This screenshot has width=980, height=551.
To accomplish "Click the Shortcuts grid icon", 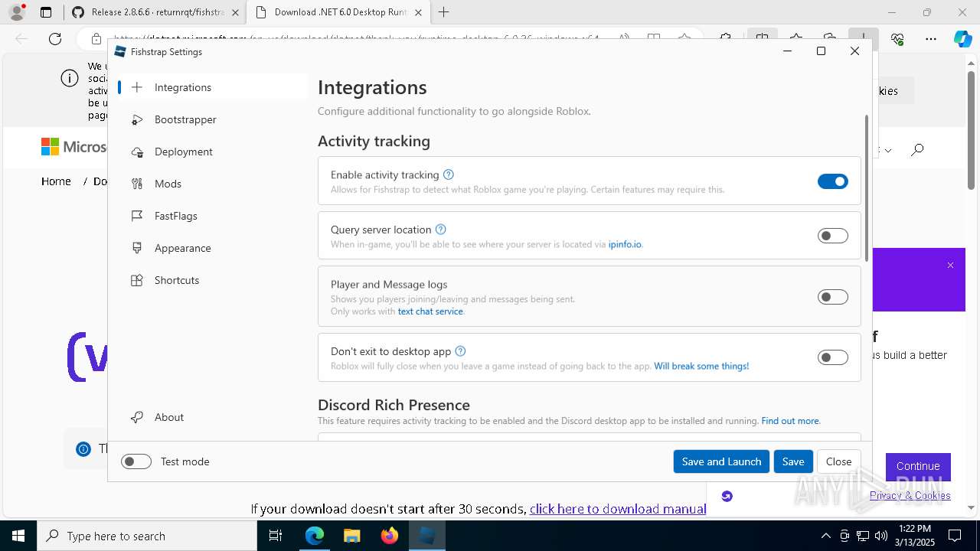I will (137, 280).
